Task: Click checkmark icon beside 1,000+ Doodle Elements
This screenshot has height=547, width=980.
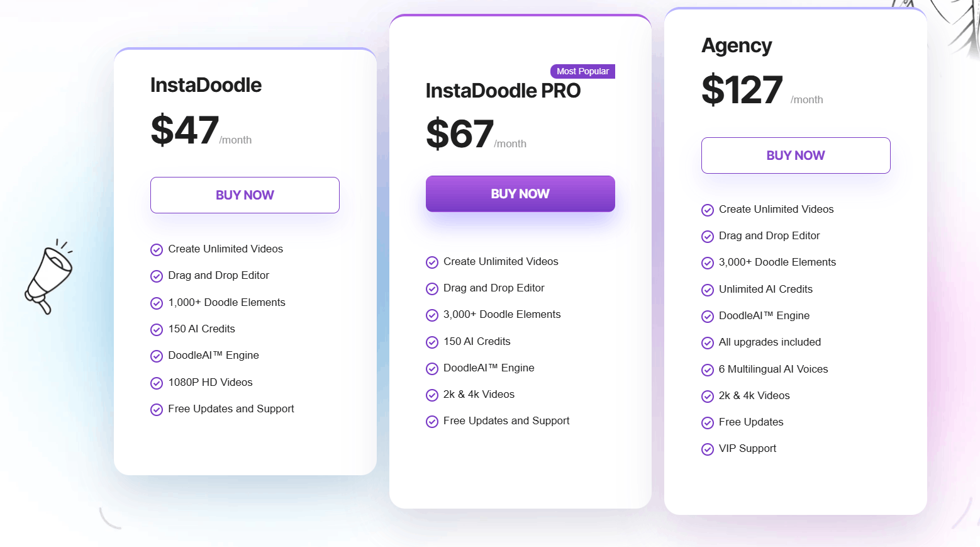Action: [x=157, y=303]
